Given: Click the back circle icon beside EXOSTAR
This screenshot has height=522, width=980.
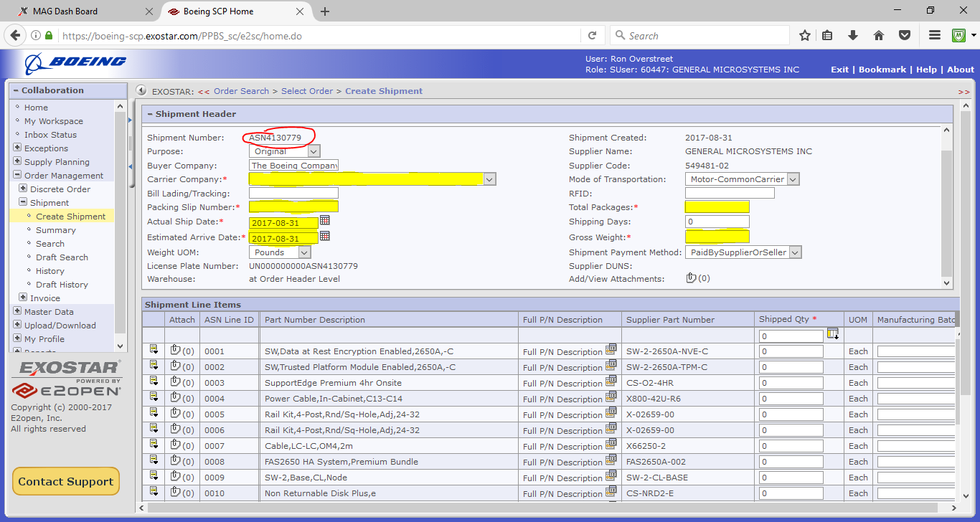Looking at the screenshot, I should click(x=142, y=91).
